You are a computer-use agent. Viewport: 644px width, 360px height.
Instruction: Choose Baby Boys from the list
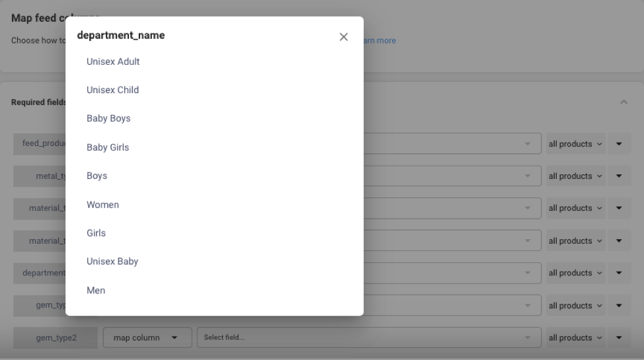[x=108, y=118]
